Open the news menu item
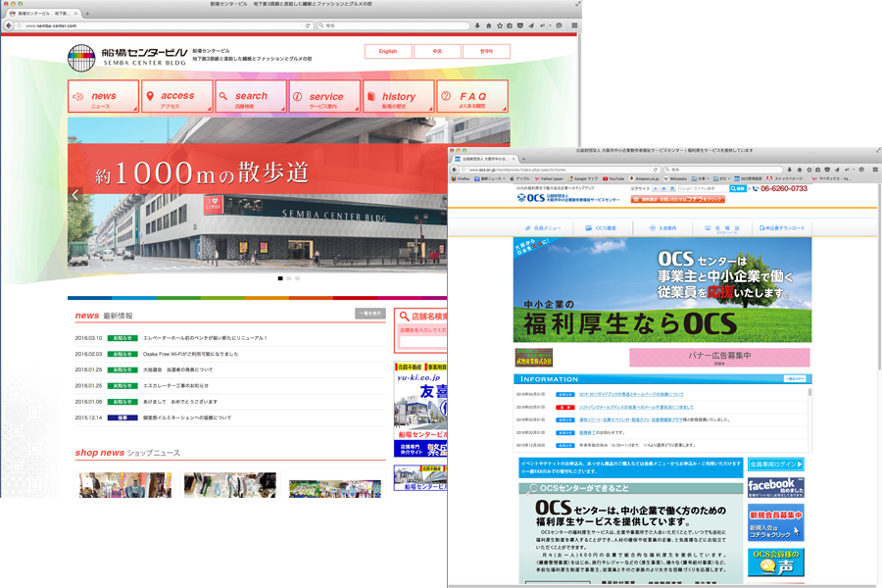Viewport: 882px width, 588px height. point(104,96)
